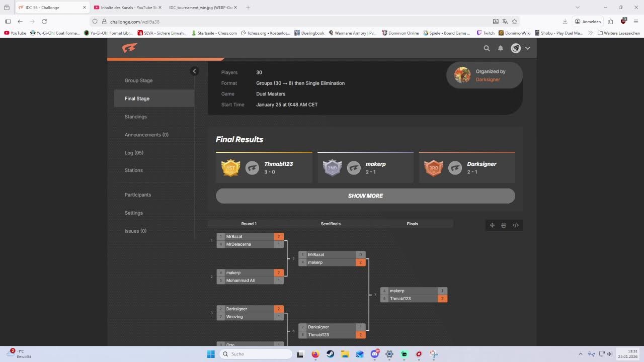Screen dimensions: 644x362
Task: Collapse the sidebar with arrow button
Action: pyautogui.click(x=194, y=71)
